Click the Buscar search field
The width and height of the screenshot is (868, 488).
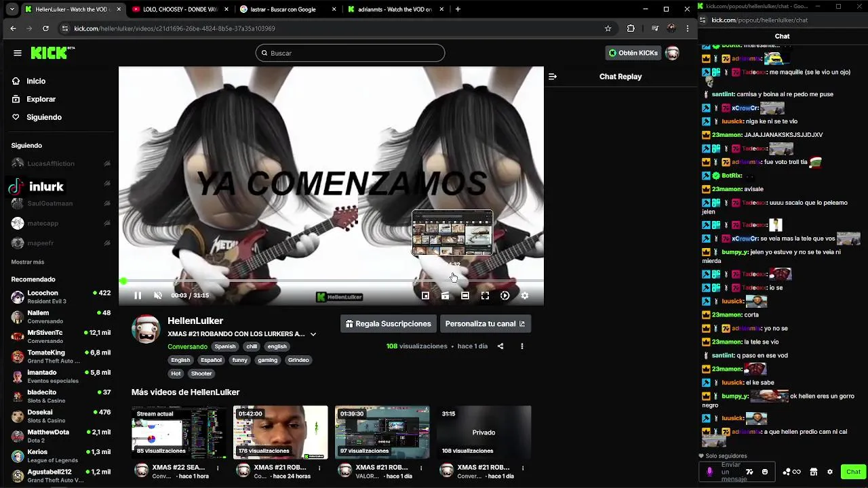click(350, 53)
